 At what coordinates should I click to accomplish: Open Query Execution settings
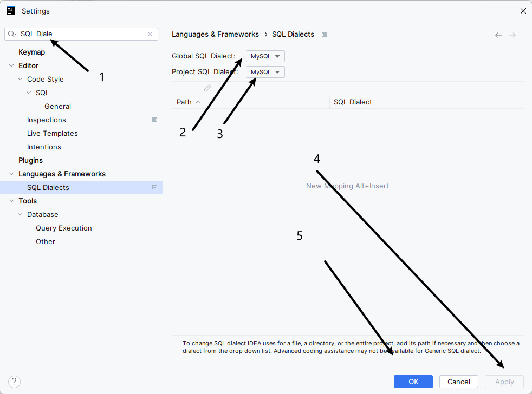tap(64, 228)
